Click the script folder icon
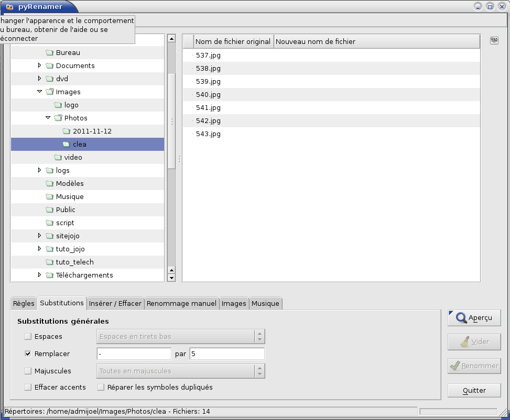This screenshot has height=420, width=510. pyautogui.click(x=50, y=223)
